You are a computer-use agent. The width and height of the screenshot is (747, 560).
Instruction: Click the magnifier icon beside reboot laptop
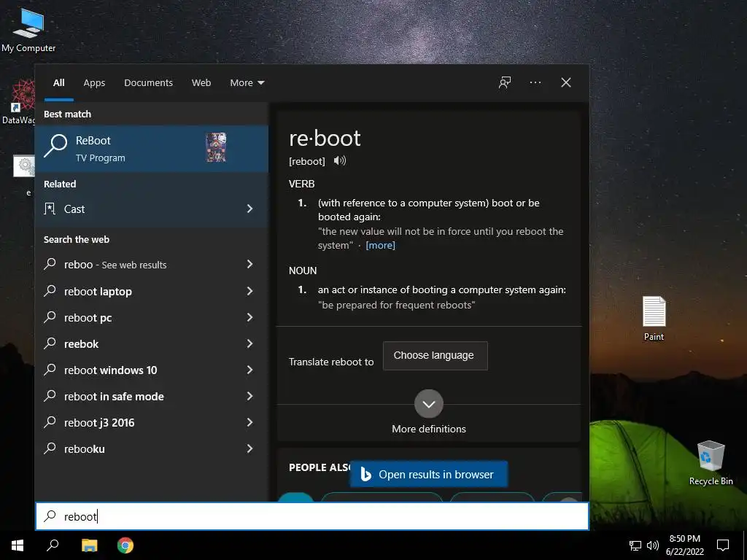(x=50, y=290)
